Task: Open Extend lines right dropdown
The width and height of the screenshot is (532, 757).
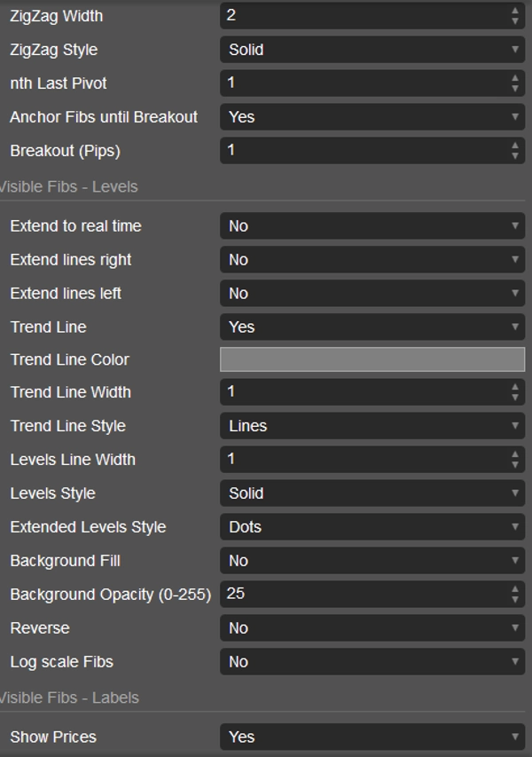Action: point(372,260)
